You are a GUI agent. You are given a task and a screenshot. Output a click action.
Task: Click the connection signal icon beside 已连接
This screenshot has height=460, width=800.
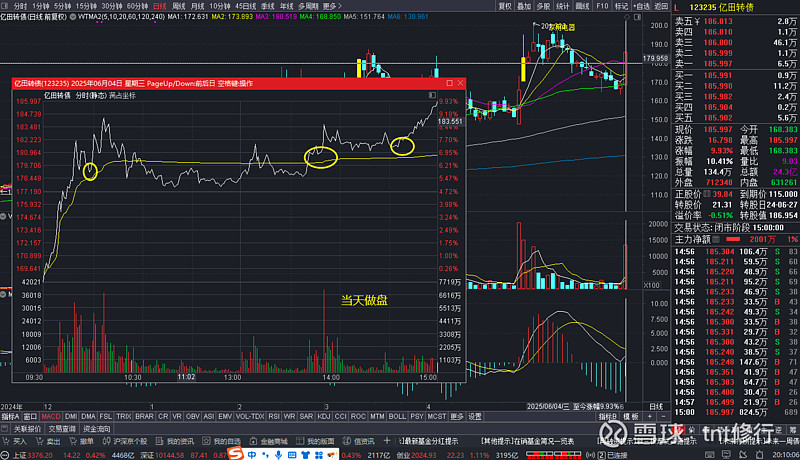point(590,454)
